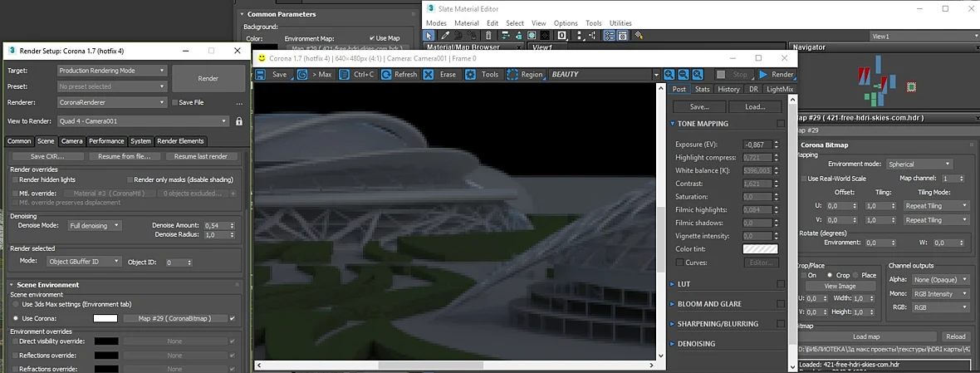
Task: Open the Denoise Mode Full denoising dropdown
Action: coord(95,226)
